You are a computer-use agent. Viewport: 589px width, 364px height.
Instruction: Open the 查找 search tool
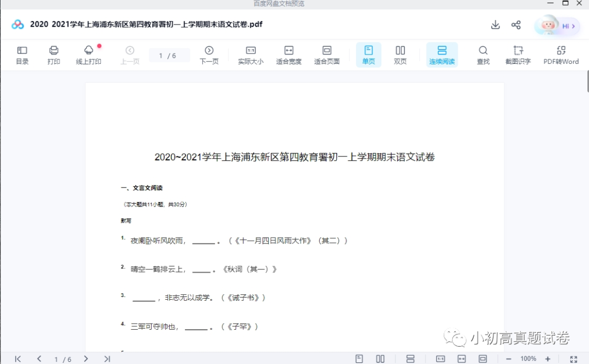coord(483,55)
